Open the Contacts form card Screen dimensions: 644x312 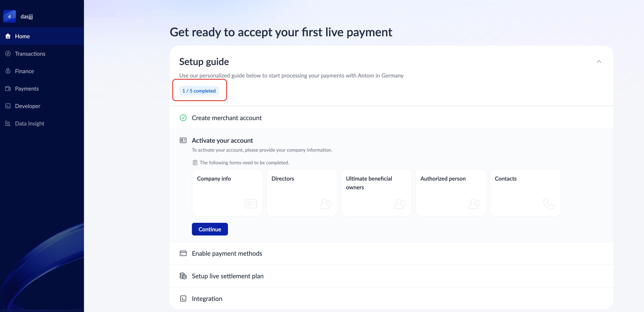point(525,192)
